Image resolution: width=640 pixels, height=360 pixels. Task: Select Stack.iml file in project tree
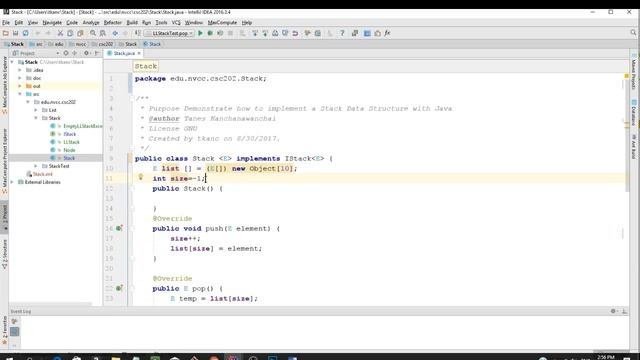point(42,174)
